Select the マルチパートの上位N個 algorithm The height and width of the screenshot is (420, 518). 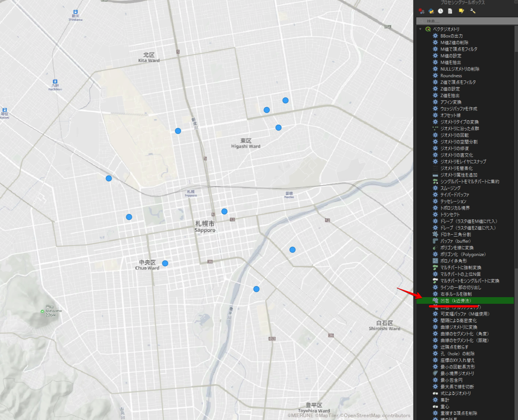click(460, 274)
